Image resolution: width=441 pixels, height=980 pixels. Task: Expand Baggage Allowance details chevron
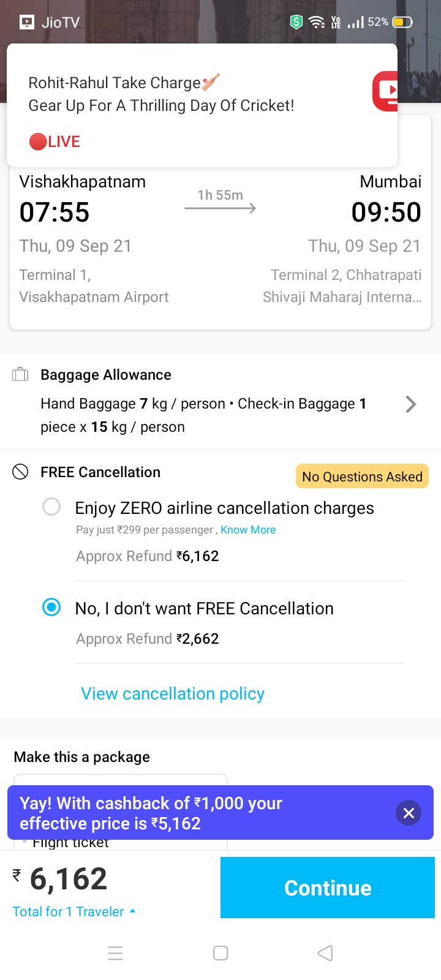411,404
